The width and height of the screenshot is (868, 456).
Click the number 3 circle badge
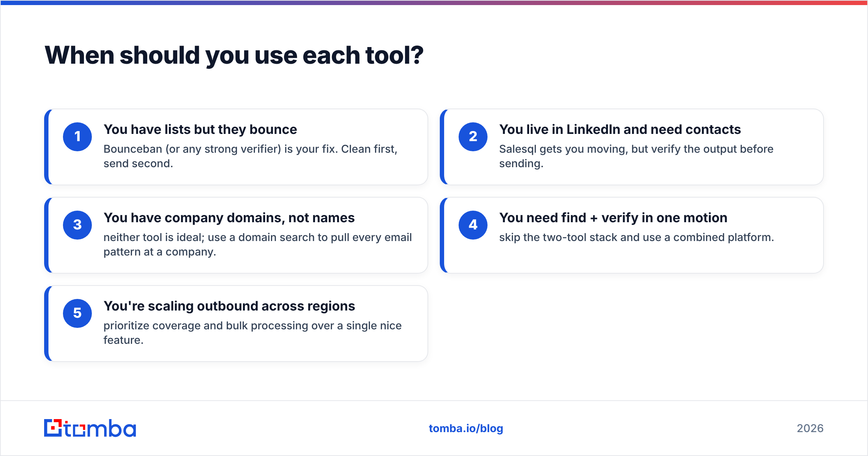77,225
